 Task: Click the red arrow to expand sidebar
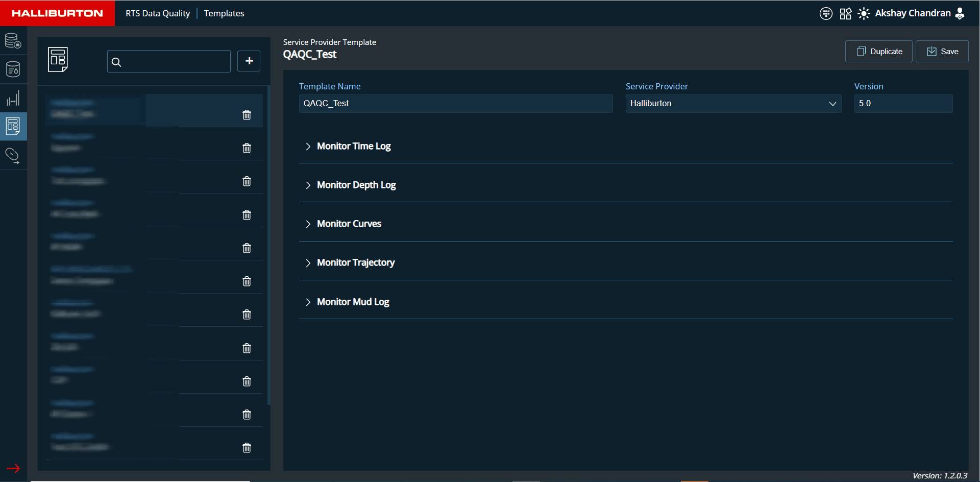pos(13,468)
